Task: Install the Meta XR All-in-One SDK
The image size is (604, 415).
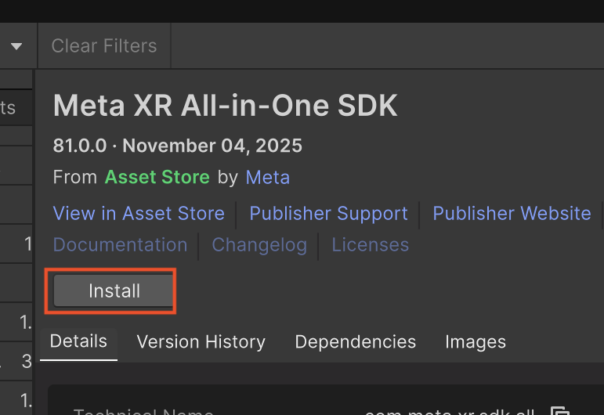Action: coord(114,291)
